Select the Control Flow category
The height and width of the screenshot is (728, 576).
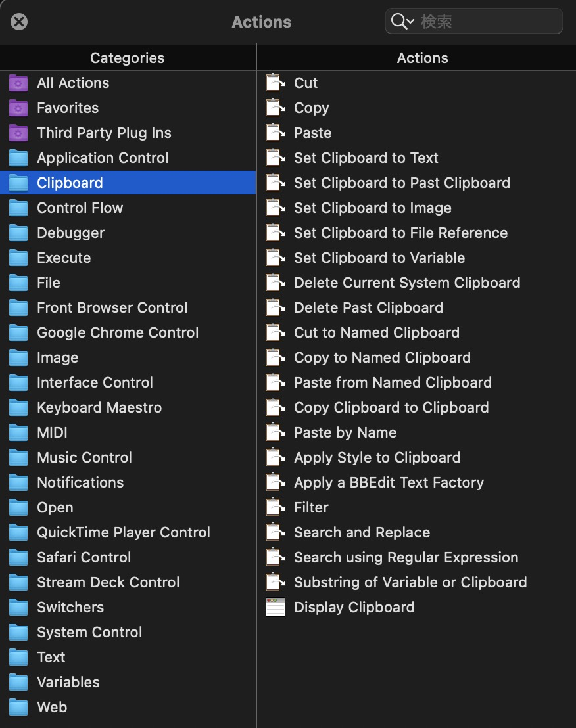point(128,208)
